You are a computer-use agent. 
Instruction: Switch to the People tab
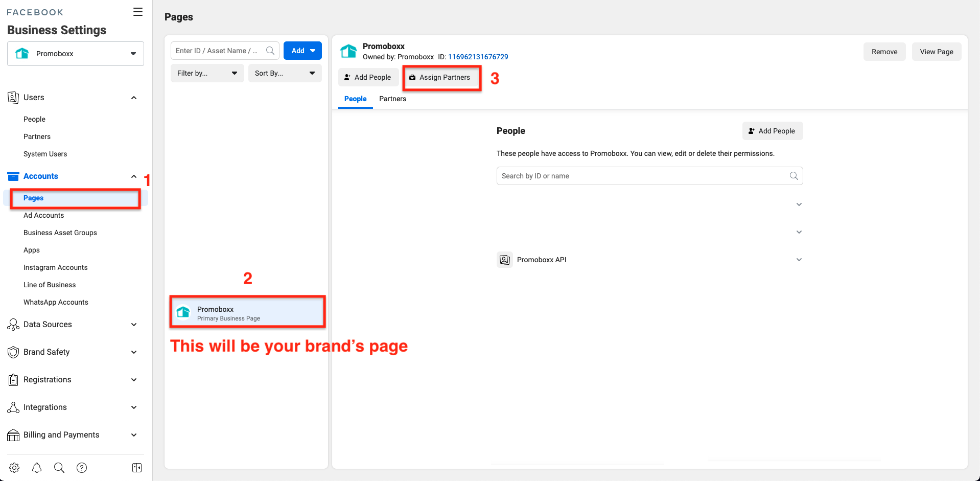pos(355,99)
